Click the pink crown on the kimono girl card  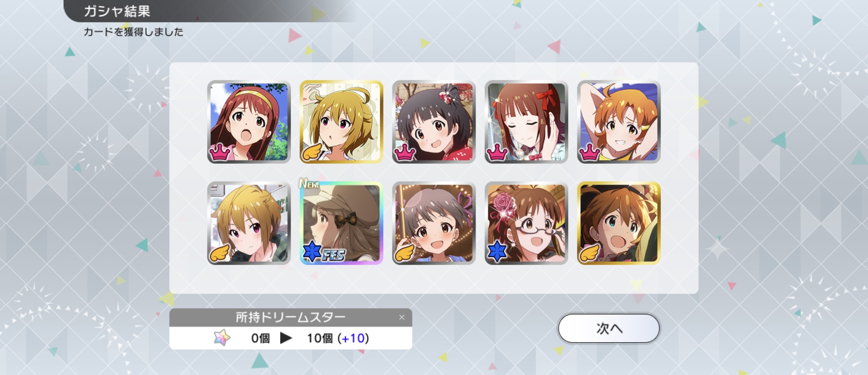(405, 152)
